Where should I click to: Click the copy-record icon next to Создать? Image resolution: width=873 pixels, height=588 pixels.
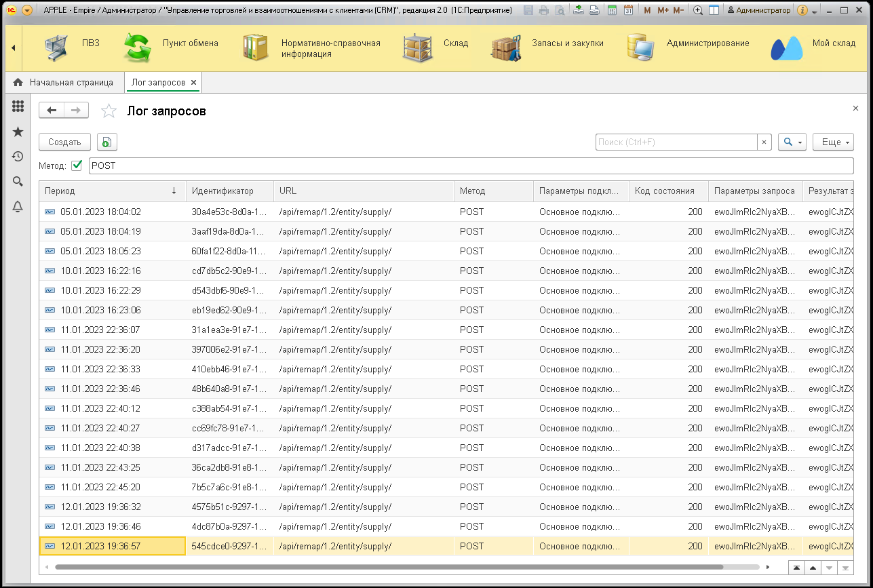pyautogui.click(x=107, y=142)
